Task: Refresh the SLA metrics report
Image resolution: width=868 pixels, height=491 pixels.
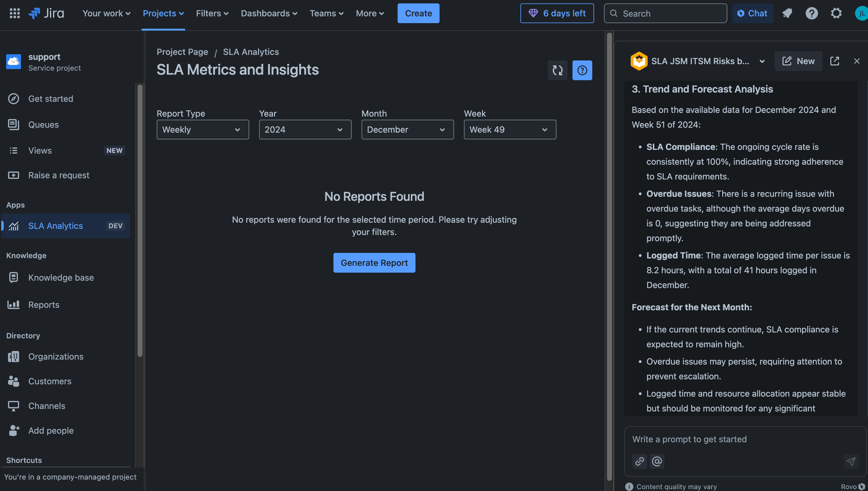Action: tap(557, 70)
